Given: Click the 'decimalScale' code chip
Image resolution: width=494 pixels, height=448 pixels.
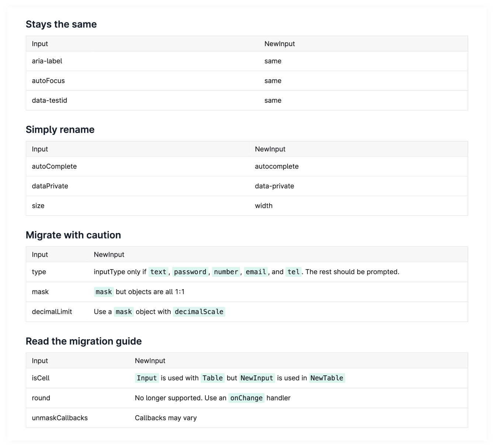Looking at the screenshot, I should point(199,312).
